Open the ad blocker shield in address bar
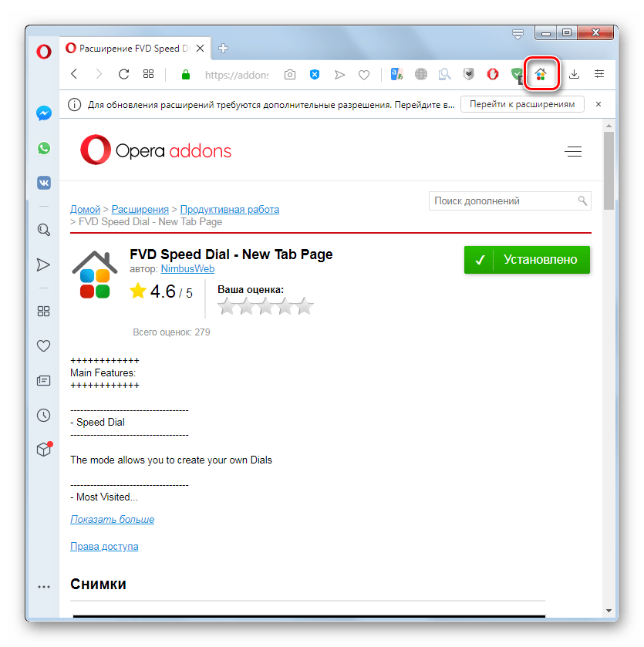This screenshot has height=647, width=644. point(315,75)
